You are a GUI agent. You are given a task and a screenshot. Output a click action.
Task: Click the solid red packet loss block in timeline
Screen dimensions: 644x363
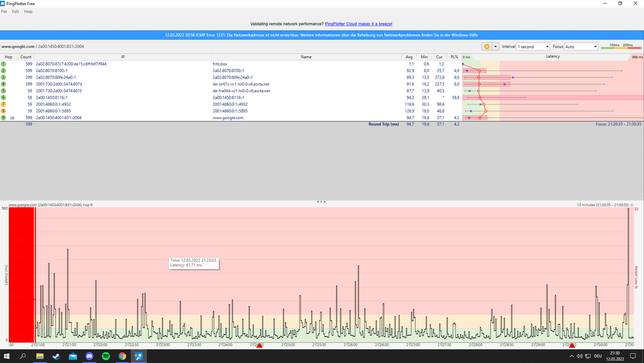21,273
